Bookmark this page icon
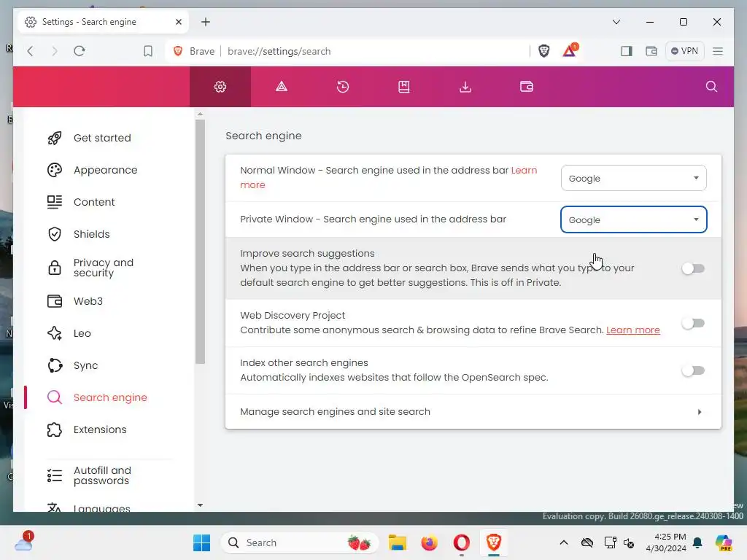Image resolution: width=747 pixels, height=560 pixels. (x=148, y=51)
